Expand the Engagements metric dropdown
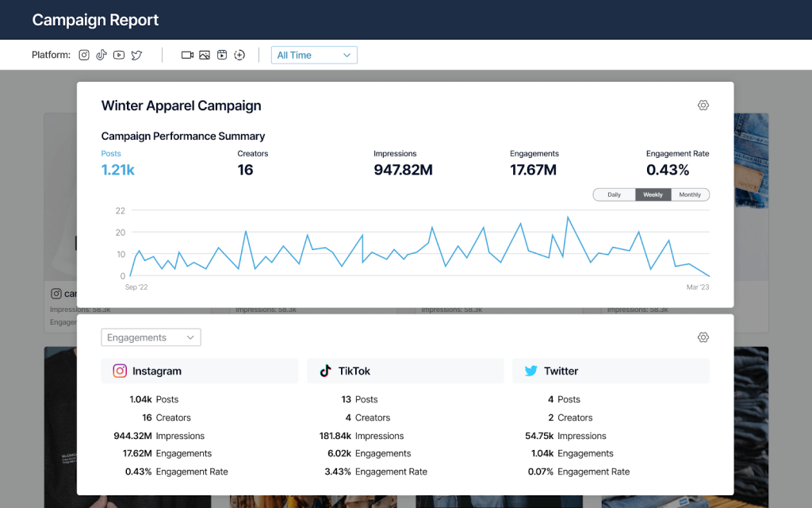Image resolution: width=812 pixels, height=508 pixels. coord(151,337)
